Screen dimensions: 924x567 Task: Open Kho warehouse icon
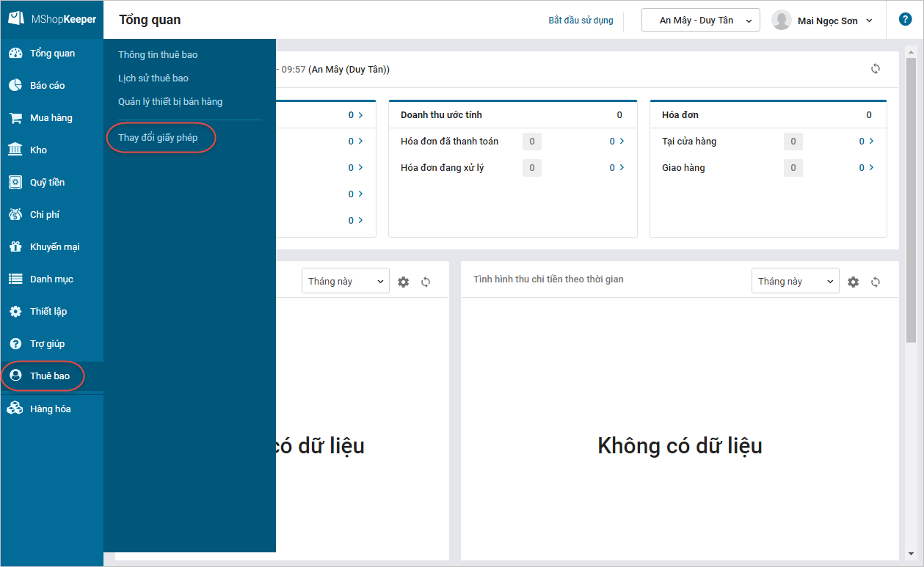15,150
